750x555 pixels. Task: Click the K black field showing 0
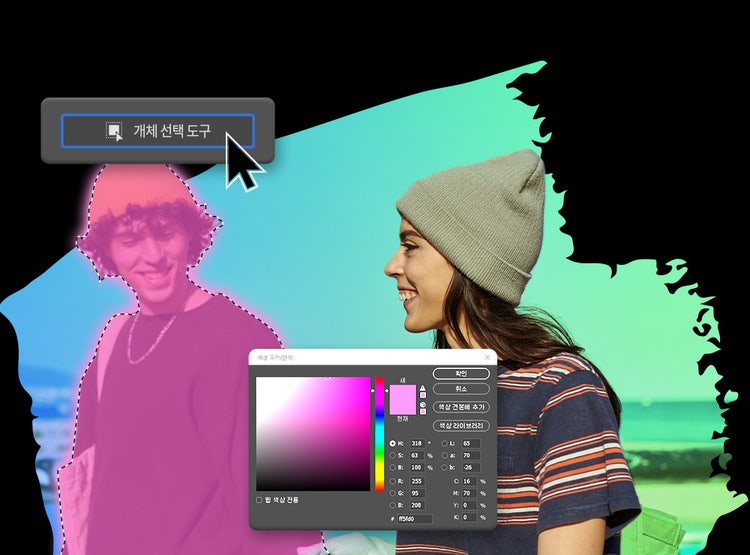[x=469, y=517]
